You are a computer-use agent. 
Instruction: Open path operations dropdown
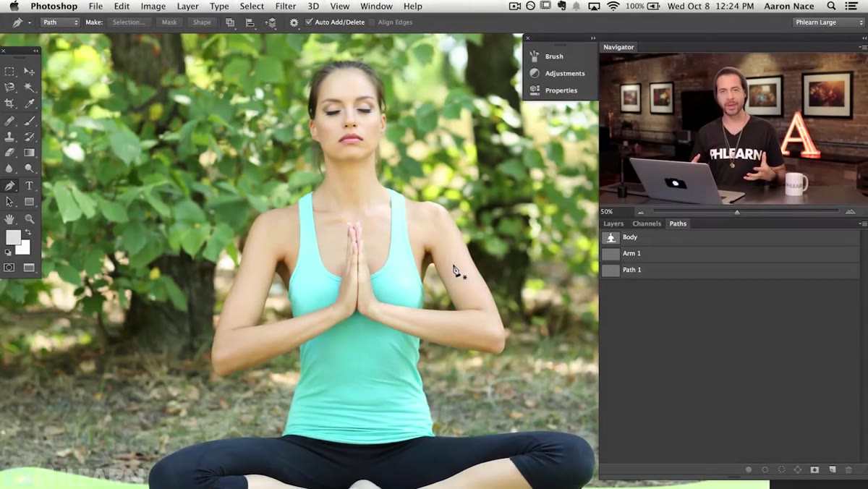pyautogui.click(x=230, y=22)
